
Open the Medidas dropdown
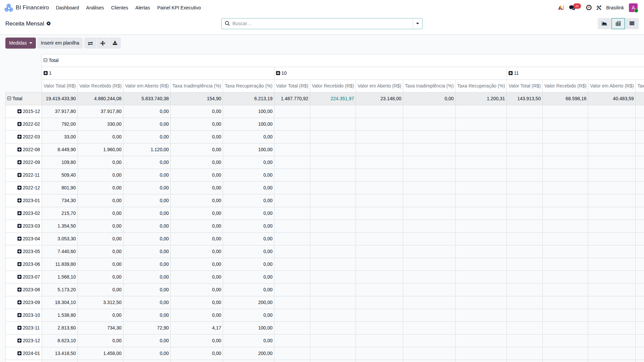point(20,43)
